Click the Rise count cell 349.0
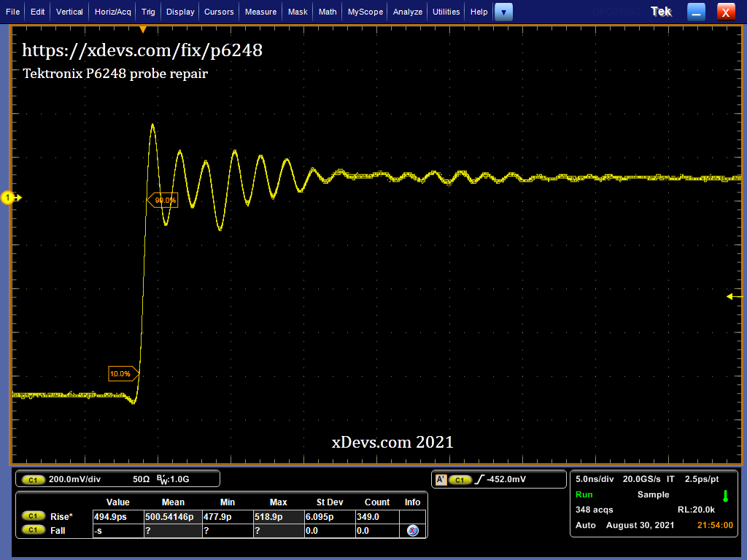 point(377,517)
